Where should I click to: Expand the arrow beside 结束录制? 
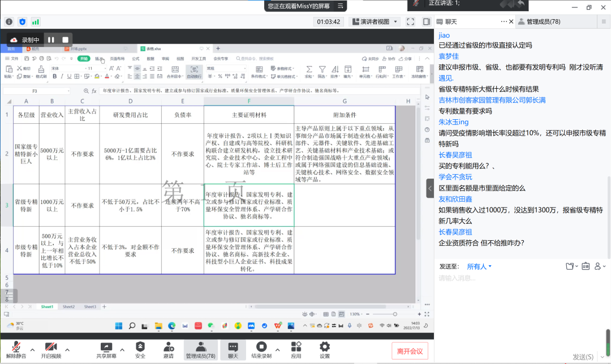(277, 350)
